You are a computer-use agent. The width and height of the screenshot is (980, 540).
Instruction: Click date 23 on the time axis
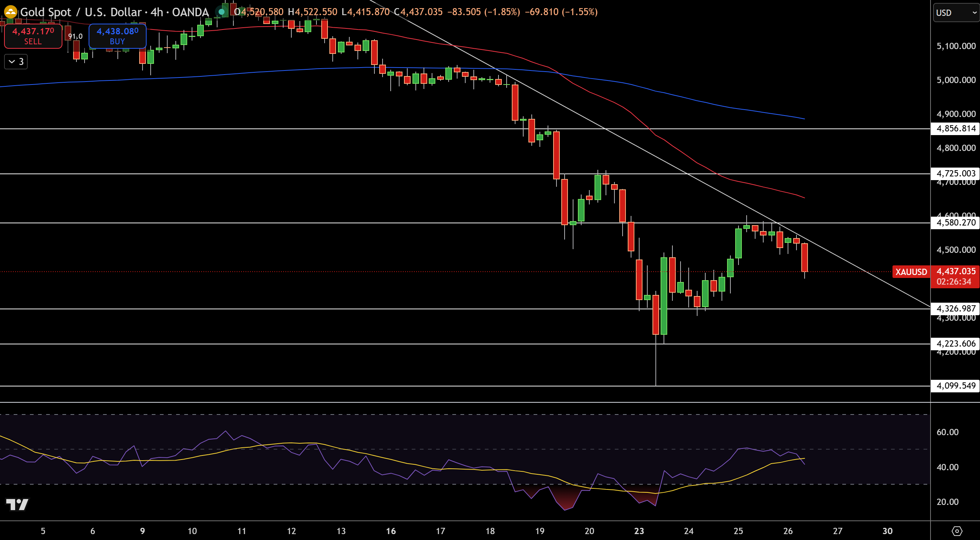pos(639,531)
